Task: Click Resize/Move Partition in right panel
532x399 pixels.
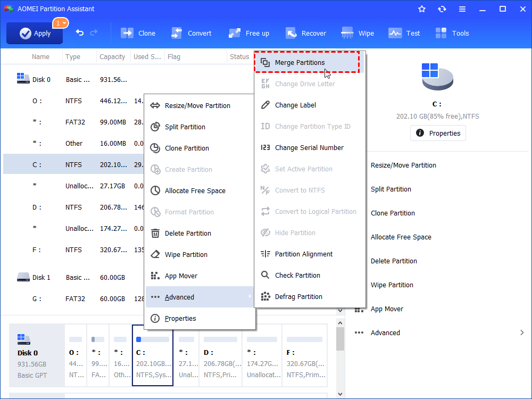Action: click(x=403, y=165)
